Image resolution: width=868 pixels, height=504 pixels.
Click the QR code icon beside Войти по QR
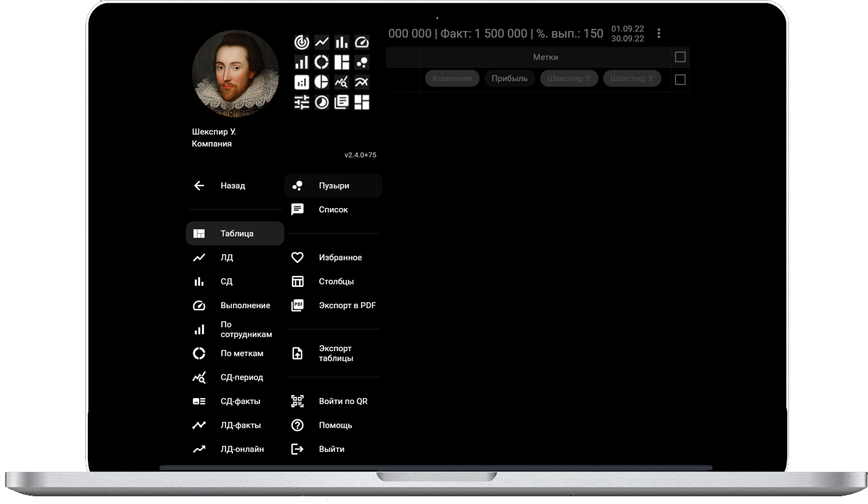coord(297,401)
